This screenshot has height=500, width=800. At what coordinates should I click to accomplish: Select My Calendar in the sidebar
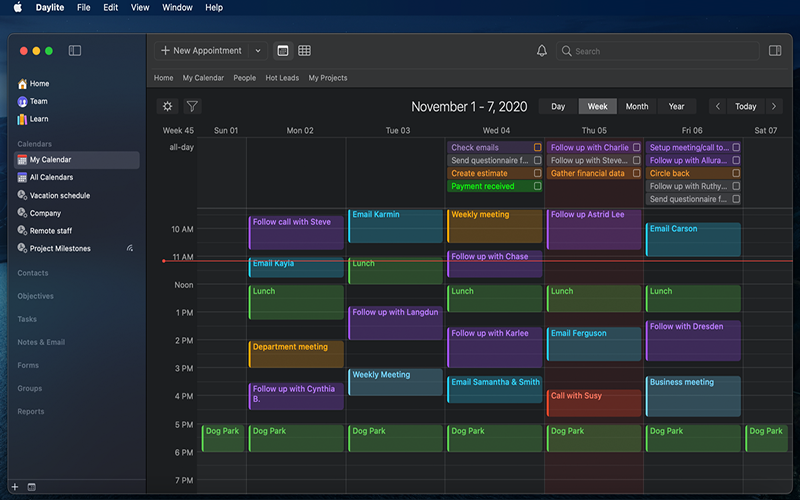click(77, 160)
